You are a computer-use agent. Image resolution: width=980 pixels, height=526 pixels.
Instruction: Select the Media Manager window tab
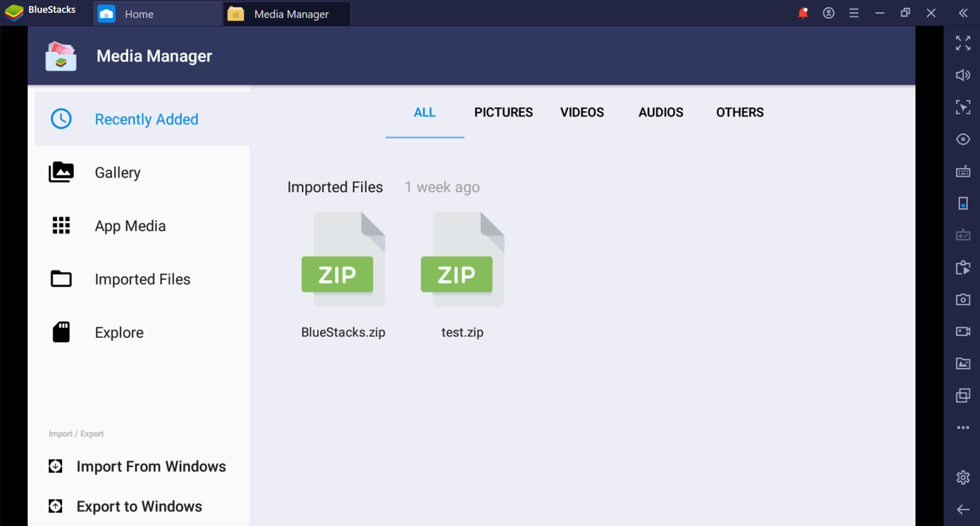pos(287,14)
